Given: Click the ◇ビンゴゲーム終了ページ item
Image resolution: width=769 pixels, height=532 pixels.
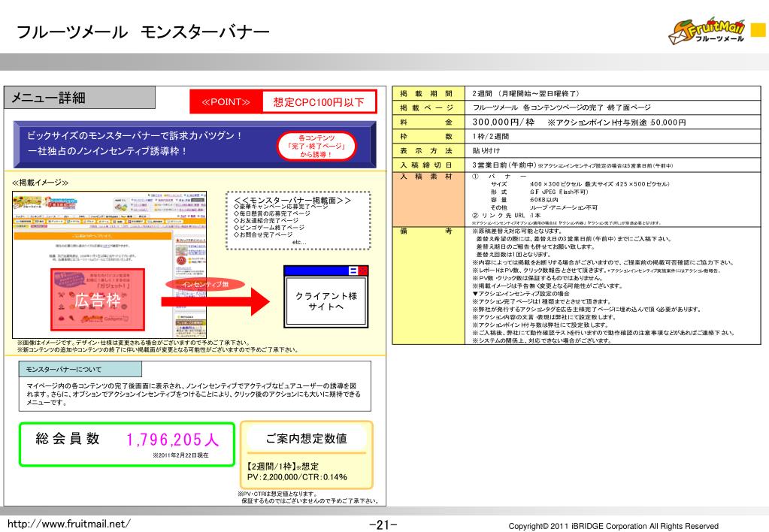Looking at the screenshot, I should click(269, 228).
